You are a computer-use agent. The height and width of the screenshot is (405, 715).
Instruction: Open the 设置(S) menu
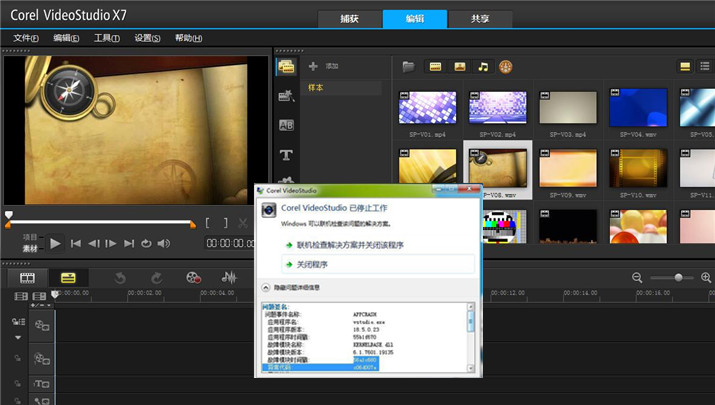click(147, 38)
